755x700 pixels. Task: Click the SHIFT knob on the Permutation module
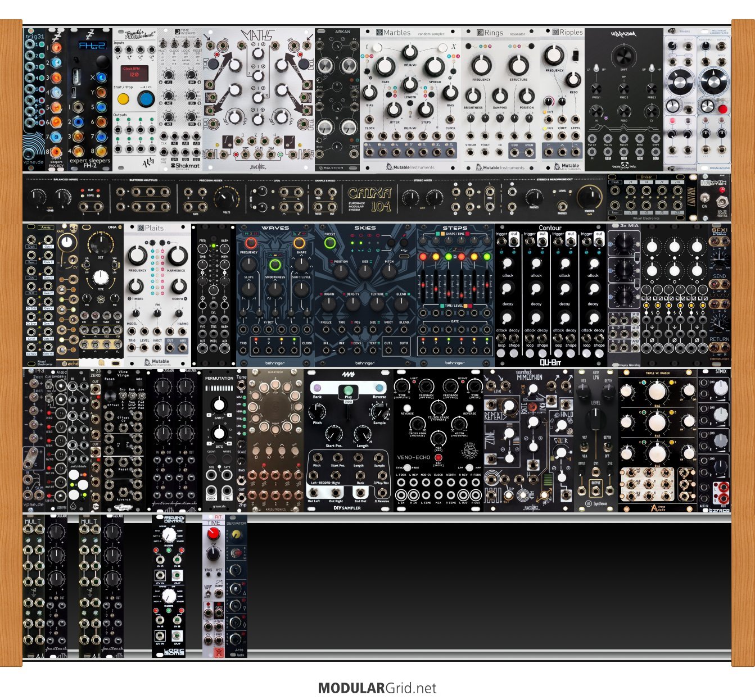pyautogui.click(x=219, y=403)
